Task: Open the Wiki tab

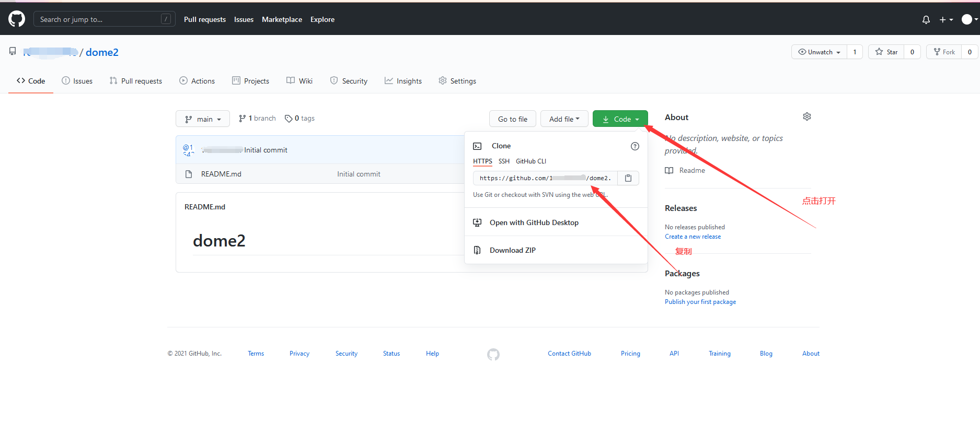Action: tap(299, 81)
